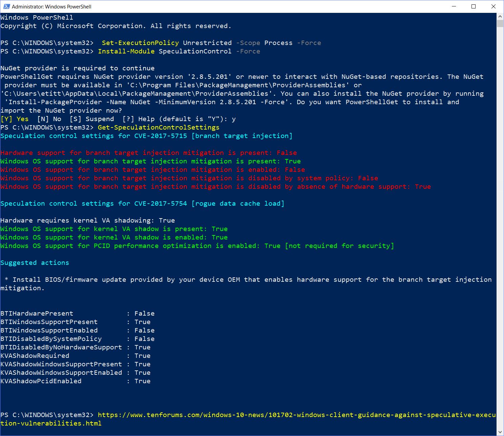
Task: Click the CVE-2017-5715 heading line
Action: 146,136
